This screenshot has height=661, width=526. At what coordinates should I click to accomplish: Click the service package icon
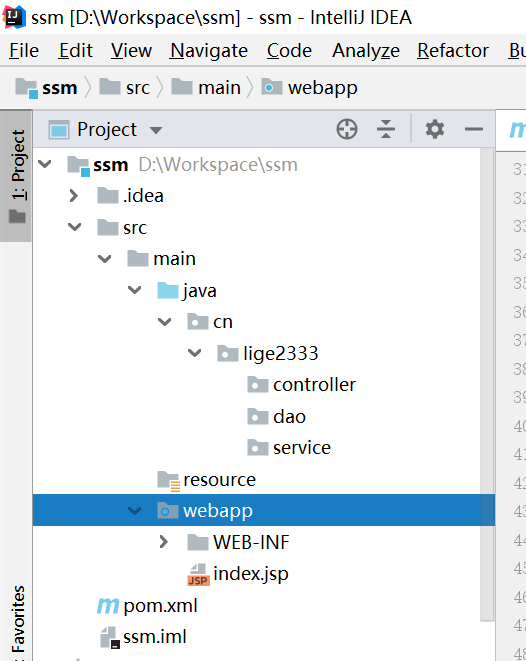(258, 447)
